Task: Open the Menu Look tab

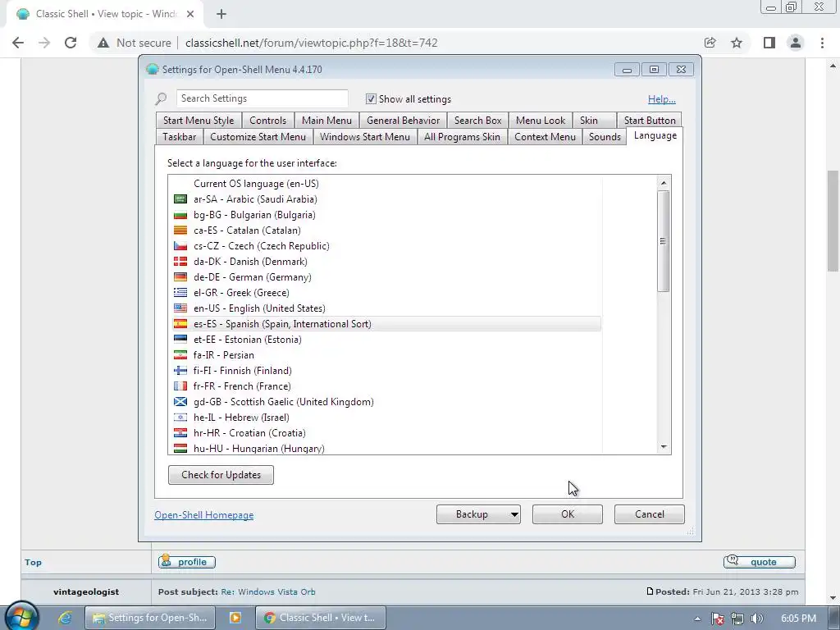Action: 541,121
